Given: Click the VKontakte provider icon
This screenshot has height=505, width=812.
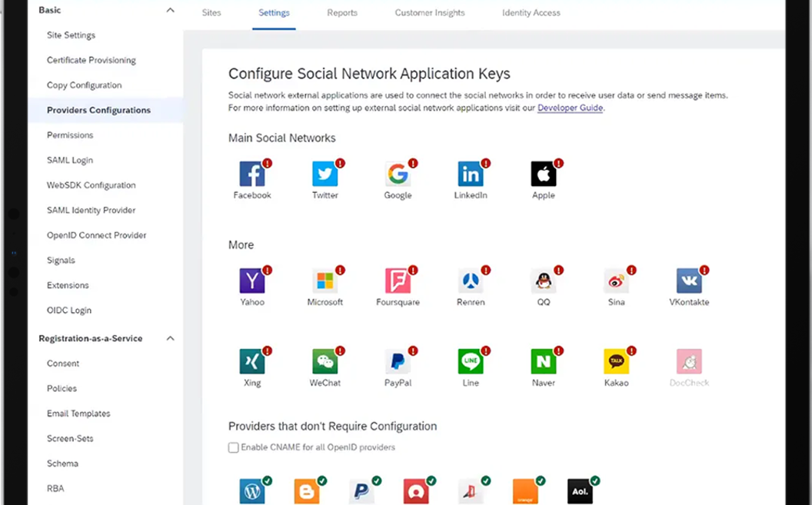Looking at the screenshot, I should (688, 281).
